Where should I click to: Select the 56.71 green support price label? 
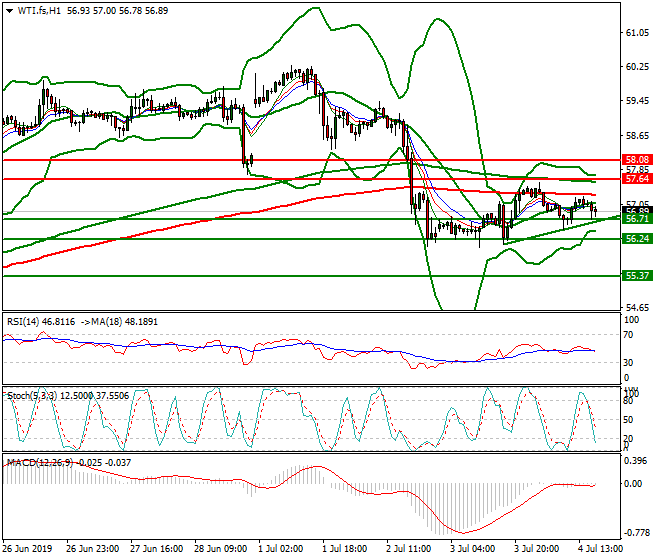pos(637,219)
